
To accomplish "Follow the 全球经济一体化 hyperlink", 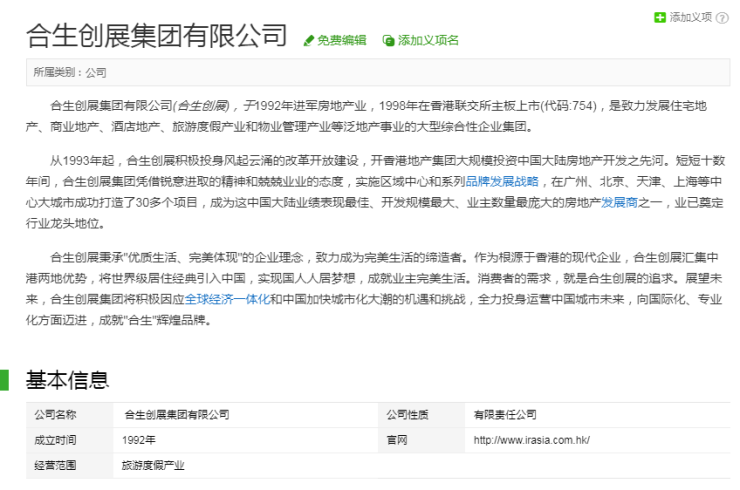I will (227, 299).
